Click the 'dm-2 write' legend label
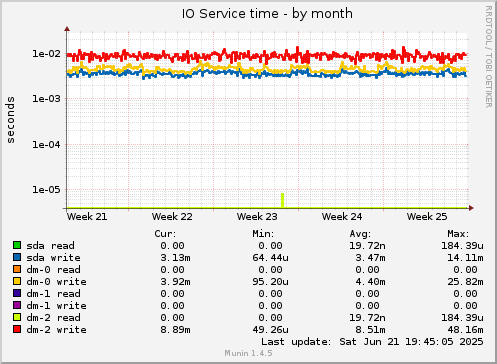497x364 pixels. point(56,330)
